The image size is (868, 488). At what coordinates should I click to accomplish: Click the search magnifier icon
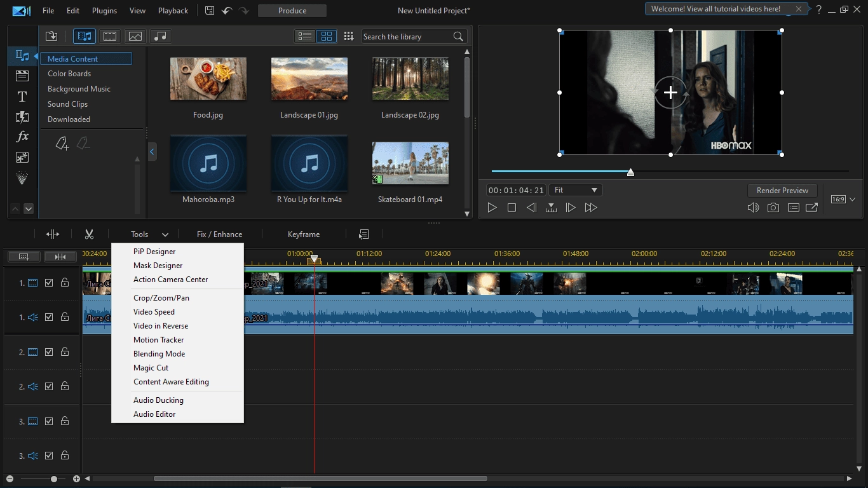(x=458, y=37)
